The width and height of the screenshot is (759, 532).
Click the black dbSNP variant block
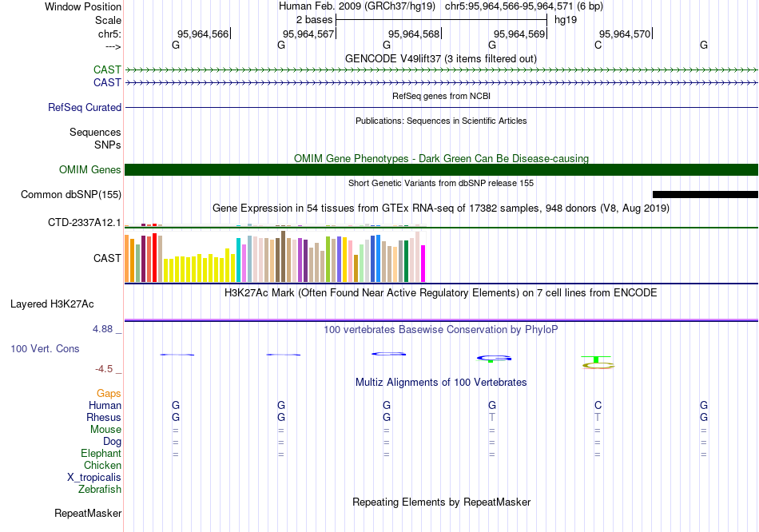click(x=705, y=195)
